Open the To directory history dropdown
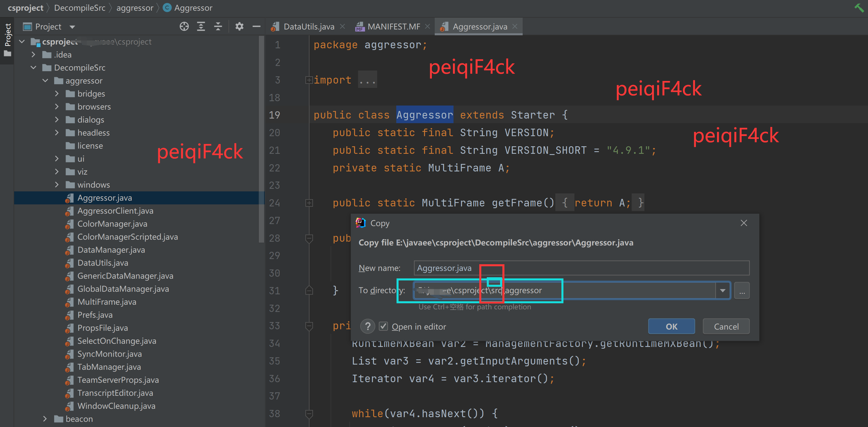The height and width of the screenshot is (427, 868). 723,290
